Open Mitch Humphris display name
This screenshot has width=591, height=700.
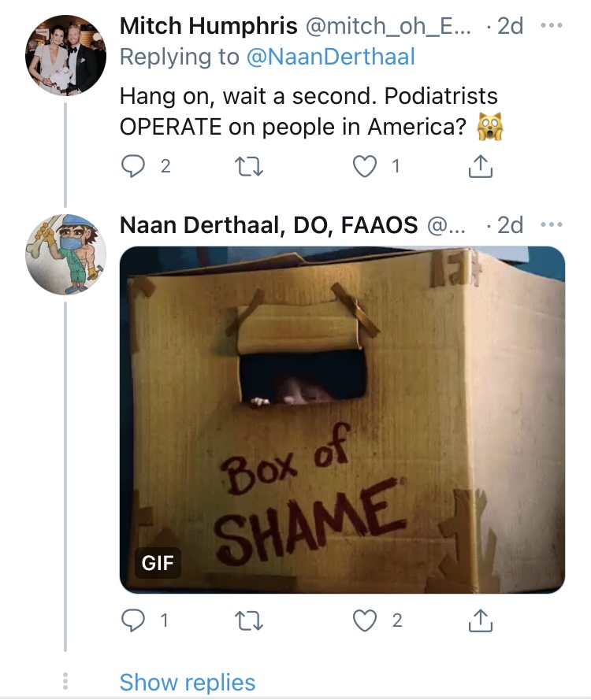208,25
